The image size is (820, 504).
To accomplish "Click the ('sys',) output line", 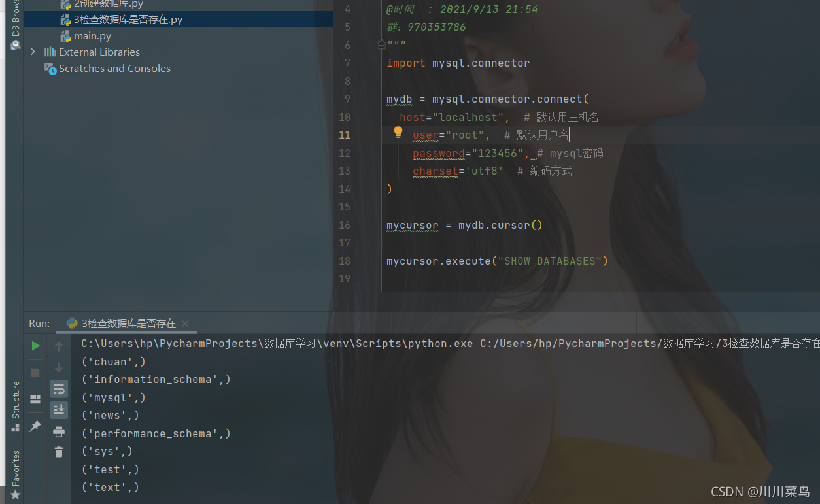I will tap(107, 451).
